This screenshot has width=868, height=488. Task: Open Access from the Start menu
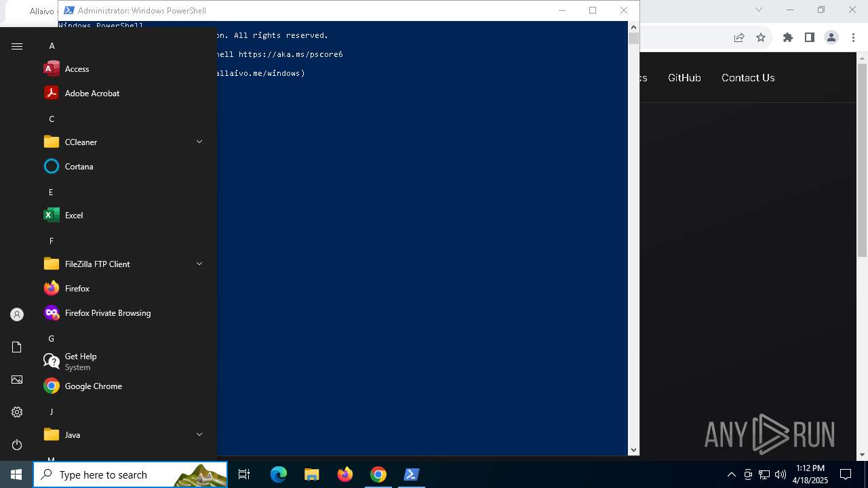125,68
